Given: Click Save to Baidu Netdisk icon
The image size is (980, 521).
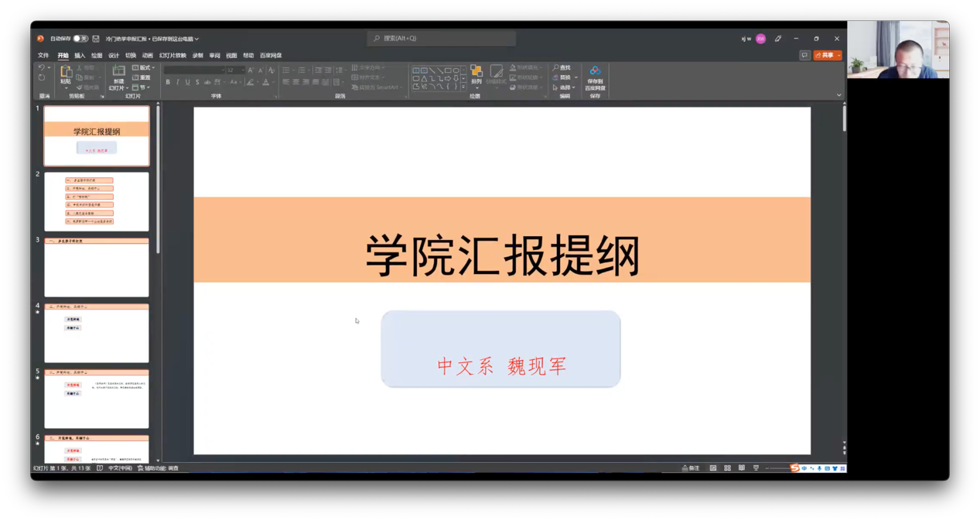Looking at the screenshot, I should (x=595, y=71).
